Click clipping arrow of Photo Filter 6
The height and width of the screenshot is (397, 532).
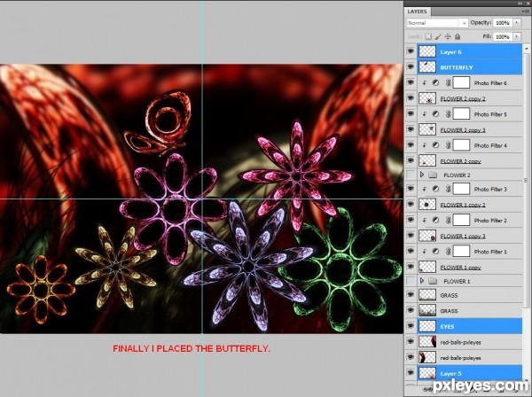[x=424, y=82]
